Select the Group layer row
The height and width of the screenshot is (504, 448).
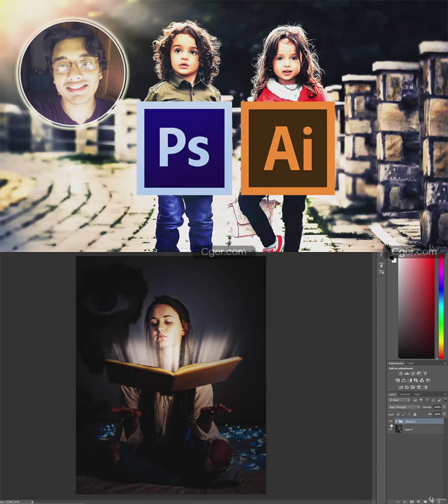pyautogui.click(x=419, y=421)
